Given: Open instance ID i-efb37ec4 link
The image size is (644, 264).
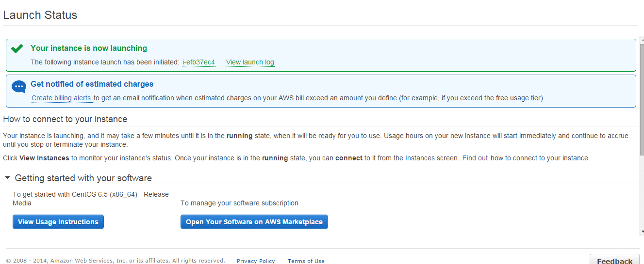Looking at the screenshot, I should (198, 62).
